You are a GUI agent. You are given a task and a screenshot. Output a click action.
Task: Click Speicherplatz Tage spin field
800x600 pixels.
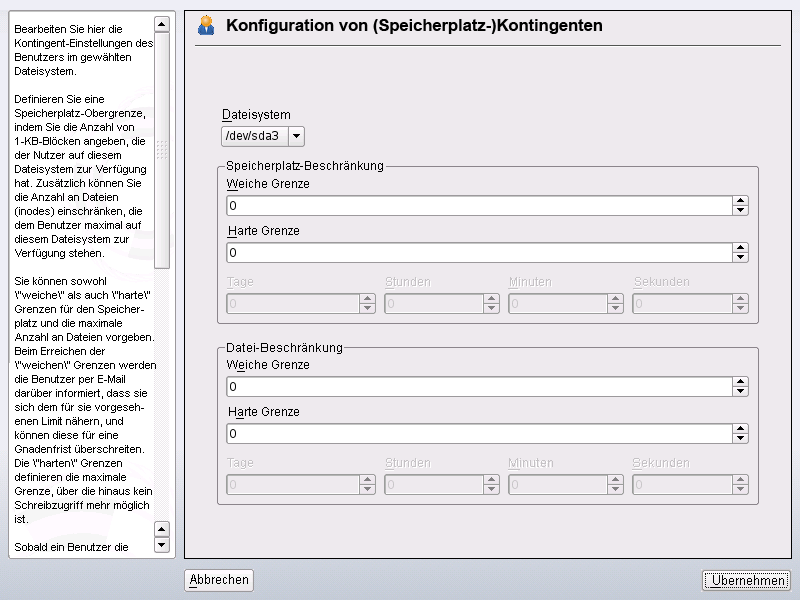point(293,304)
